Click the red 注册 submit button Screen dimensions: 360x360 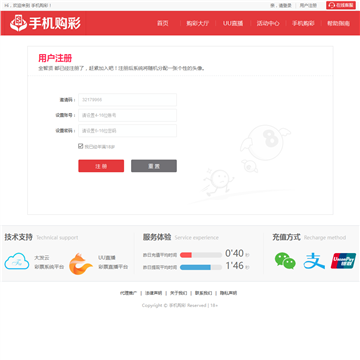coord(101,166)
